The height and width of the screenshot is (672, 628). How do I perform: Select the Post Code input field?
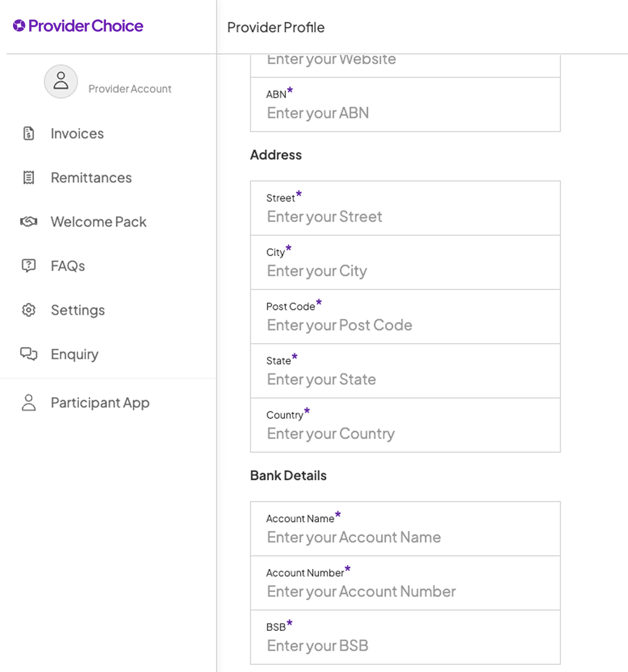click(405, 325)
